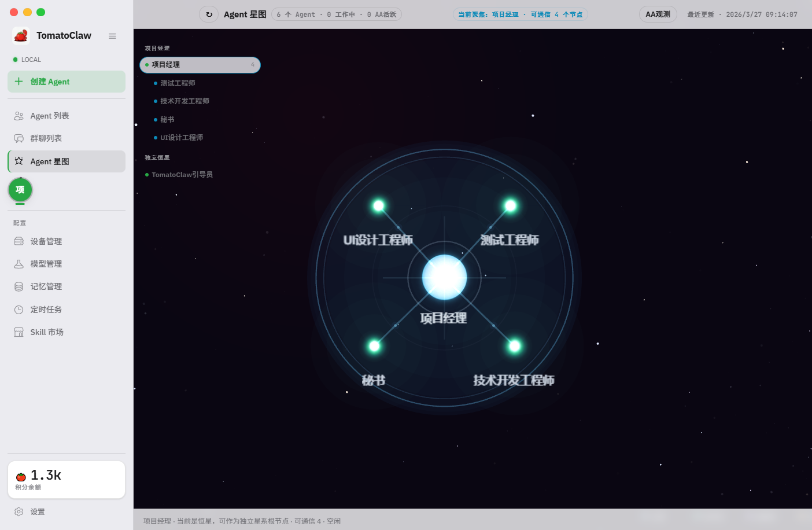
Task: Select the central 项目经理 star in the map
Action: coord(444,277)
